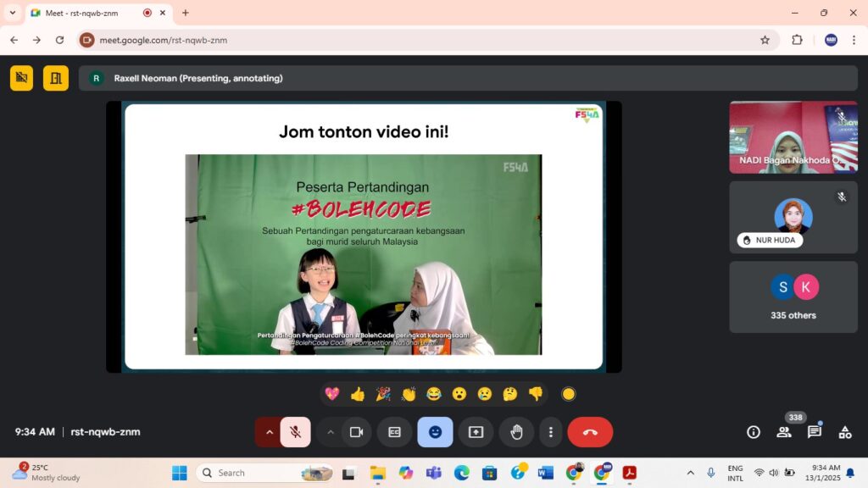Open the Windows notification bell

point(851,473)
